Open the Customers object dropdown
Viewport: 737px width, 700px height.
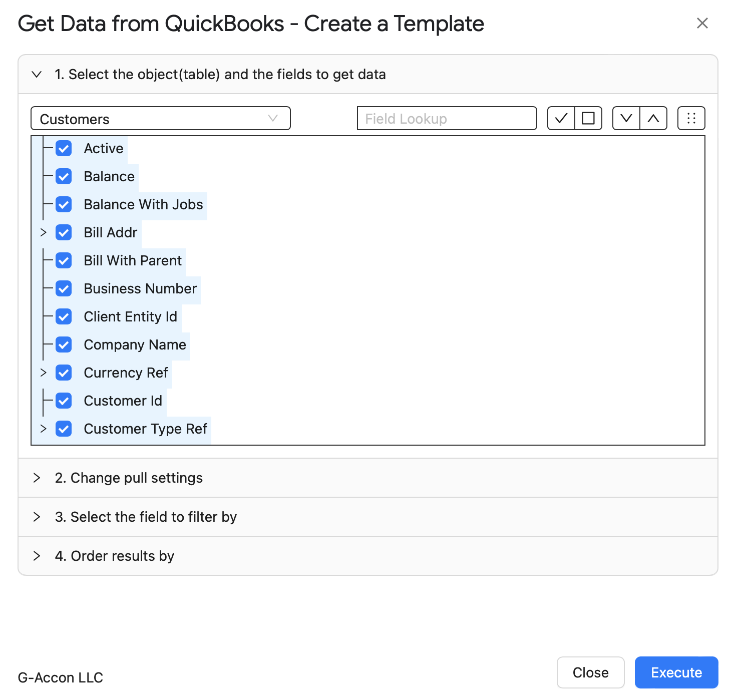point(161,118)
